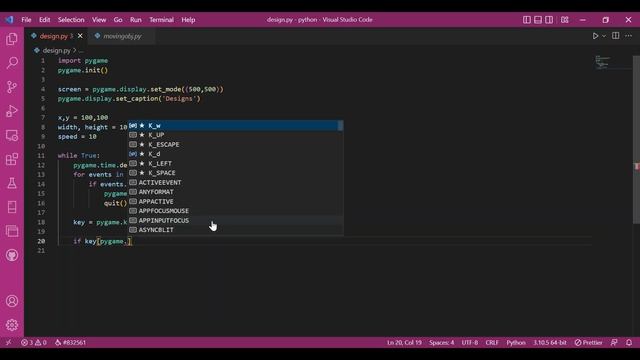Switch to the movingobj.py tab
640x360 pixels.
coord(122,36)
